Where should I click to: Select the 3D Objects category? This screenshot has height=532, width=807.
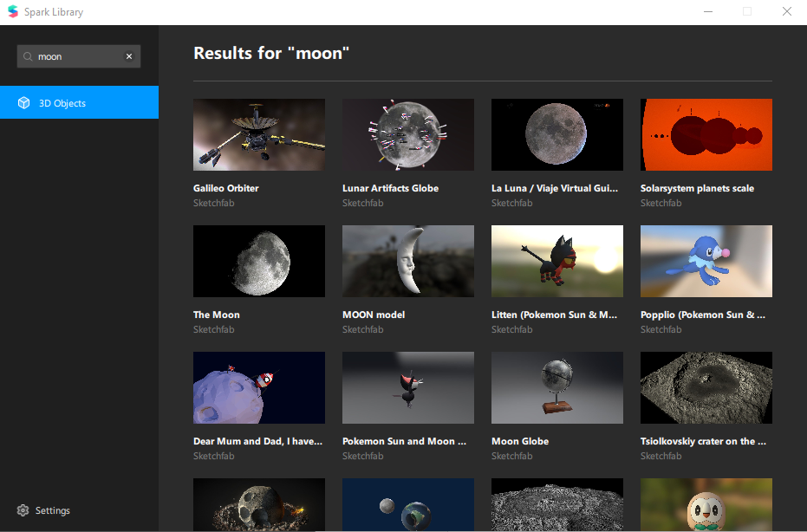79,103
